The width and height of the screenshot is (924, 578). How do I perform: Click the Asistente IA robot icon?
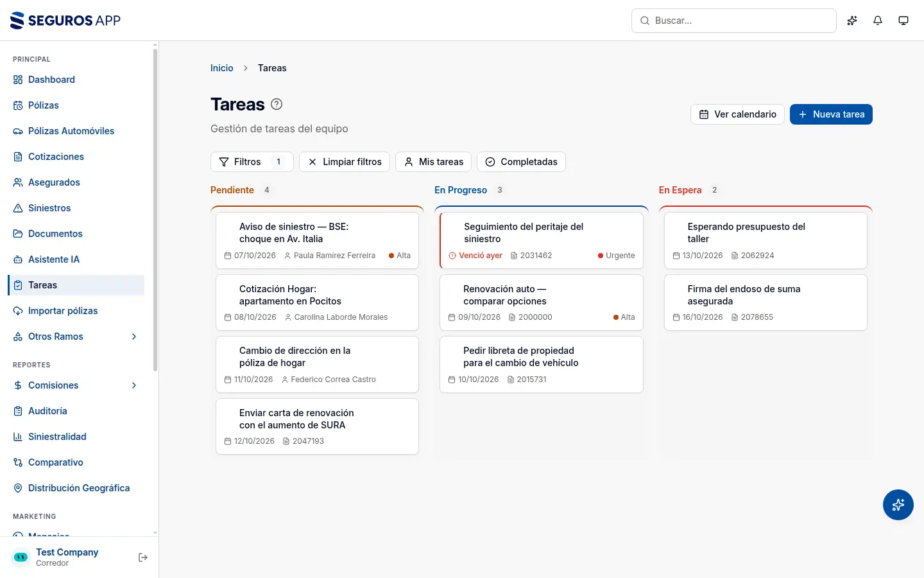(18, 259)
